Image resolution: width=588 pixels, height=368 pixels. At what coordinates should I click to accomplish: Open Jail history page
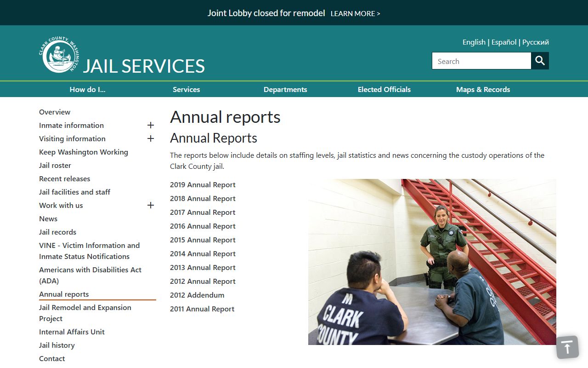(57, 345)
